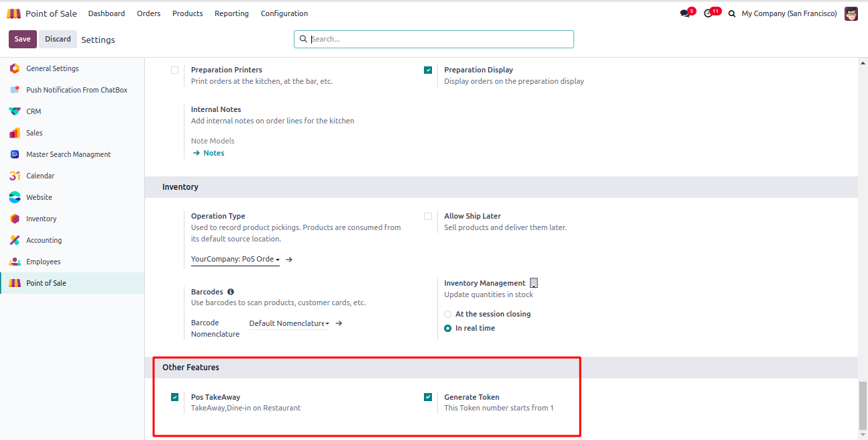The image size is (868, 440).
Task: Open Accounting settings in the sidebar
Action: click(44, 240)
